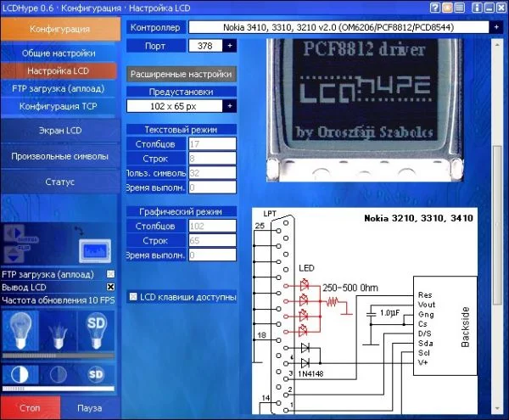
Task: Open the Экран LCD section
Action: pyautogui.click(x=60, y=130)
